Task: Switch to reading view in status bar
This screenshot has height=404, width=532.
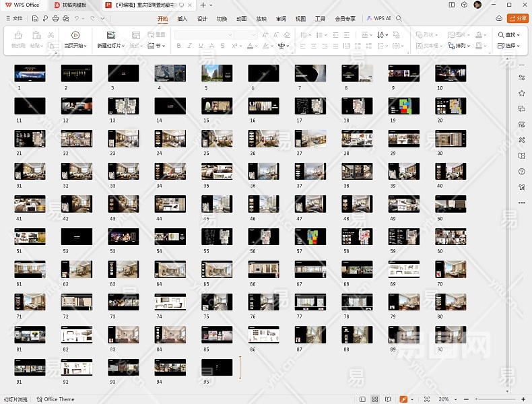Action: tap(388, 399)
